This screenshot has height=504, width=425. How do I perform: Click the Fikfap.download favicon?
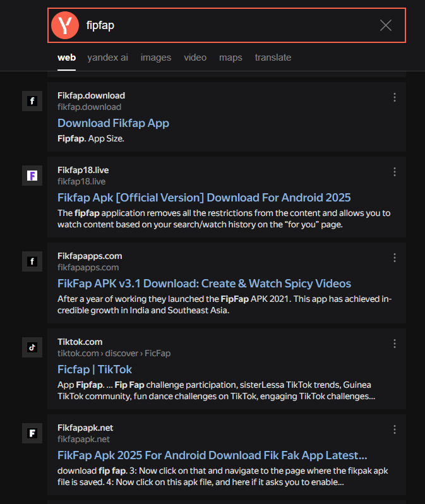(x=32, y=101)
